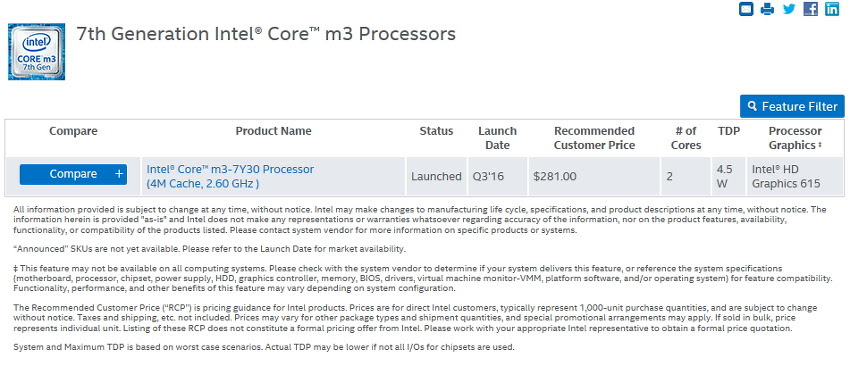This screenshot has height=366, width=850.
Task: Select the $281.00 price cell
Action: [594, 176]
